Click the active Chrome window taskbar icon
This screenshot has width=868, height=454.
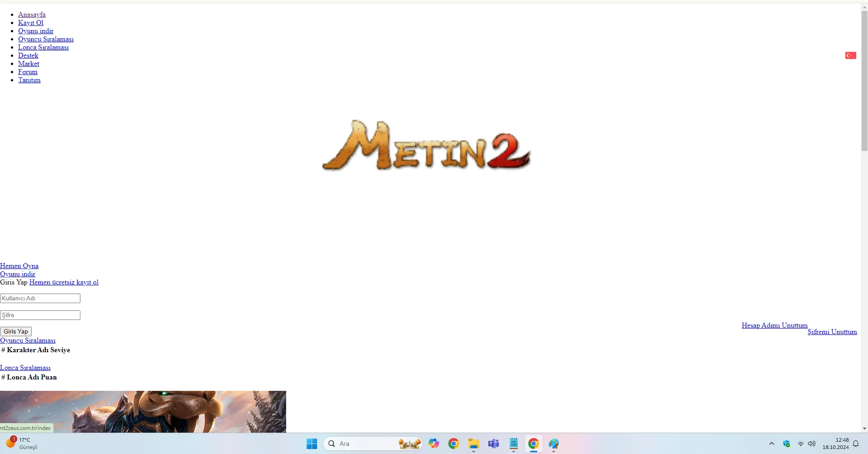[533, 444]
